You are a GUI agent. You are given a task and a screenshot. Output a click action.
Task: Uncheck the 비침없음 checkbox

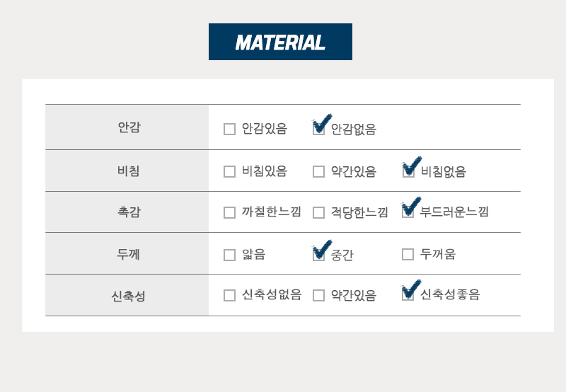tap(408, 171)
